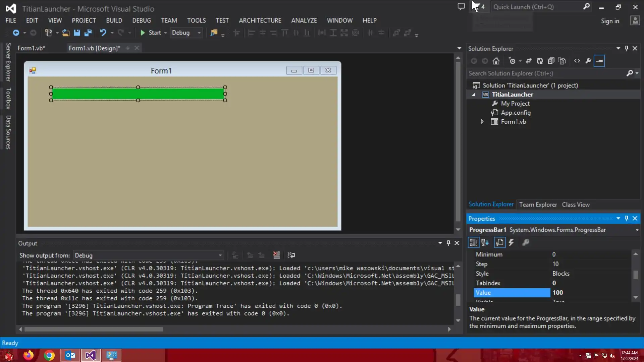Screen dimensions: 644x362
Task: Toggle Preview Selected Items in Solution Explorer
Action: pyautogui.click(x=599, y=61)
